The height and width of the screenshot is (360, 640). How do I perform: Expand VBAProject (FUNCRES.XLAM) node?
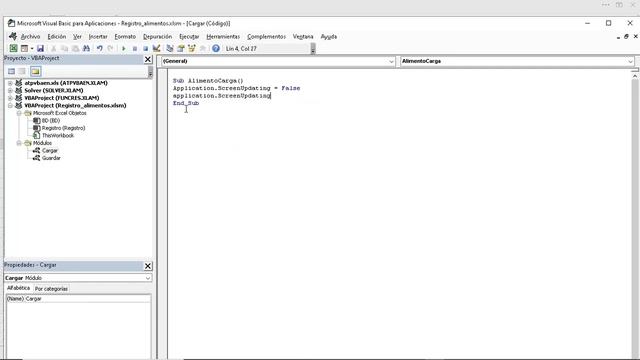10,98
